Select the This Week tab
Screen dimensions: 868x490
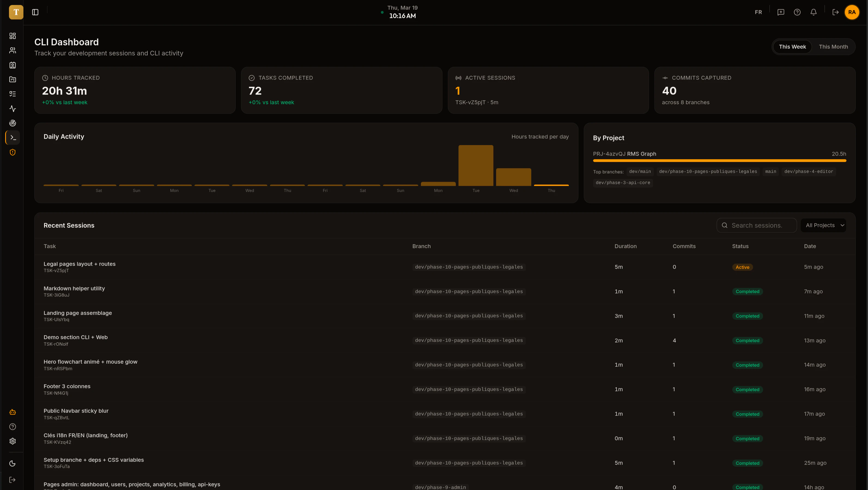tap(792, 47)
